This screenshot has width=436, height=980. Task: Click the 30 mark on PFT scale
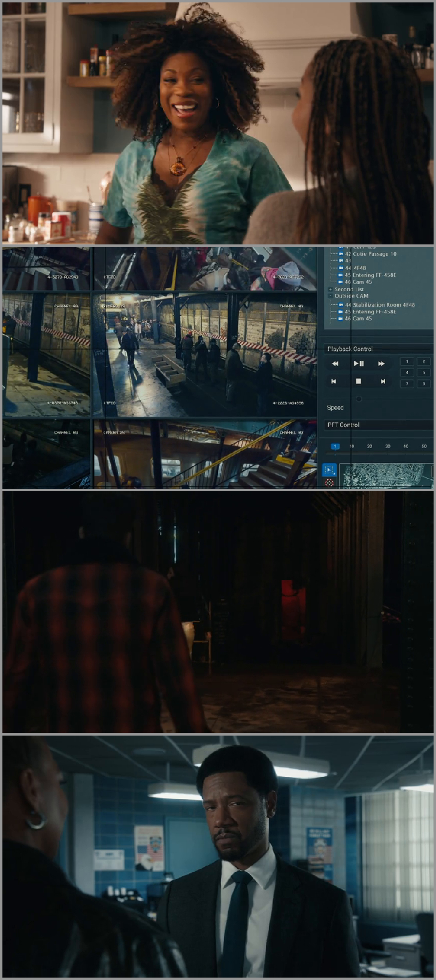(x=387, y=446)
